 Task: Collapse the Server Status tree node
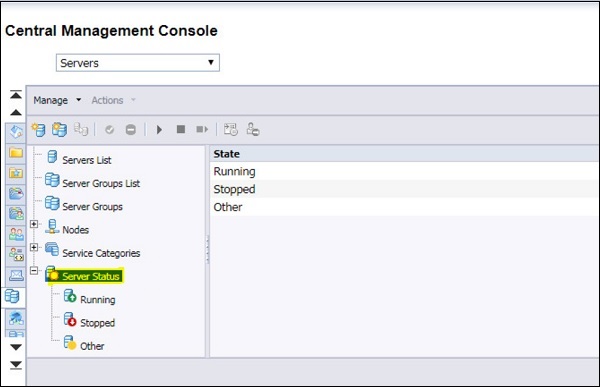click(x=34, y=271)
